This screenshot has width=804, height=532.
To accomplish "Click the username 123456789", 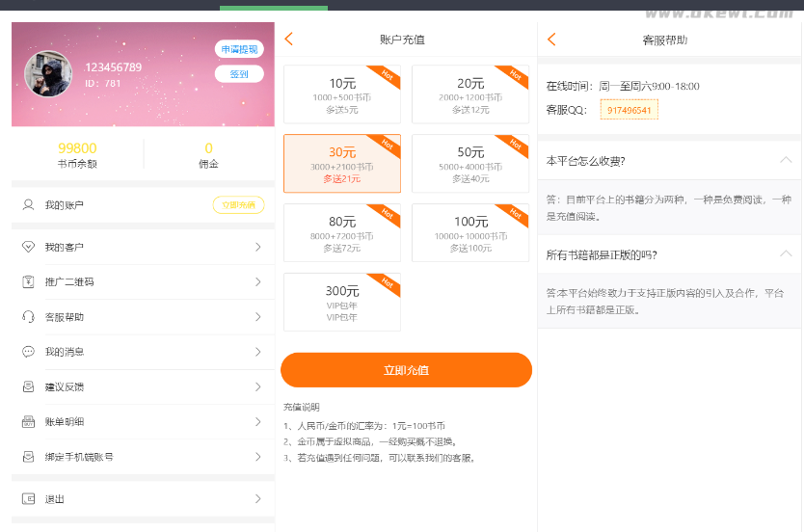I will pyautogui.click(x=114, y=67).
